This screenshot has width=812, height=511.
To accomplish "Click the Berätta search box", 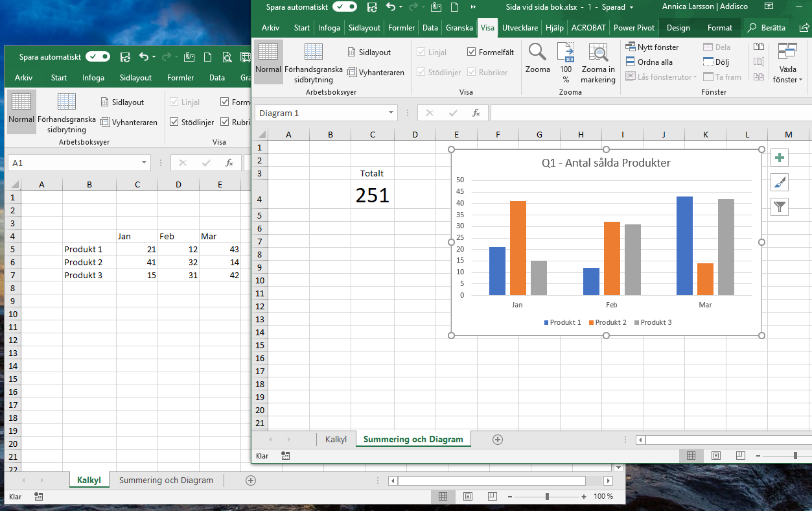I will click(767, 28).
